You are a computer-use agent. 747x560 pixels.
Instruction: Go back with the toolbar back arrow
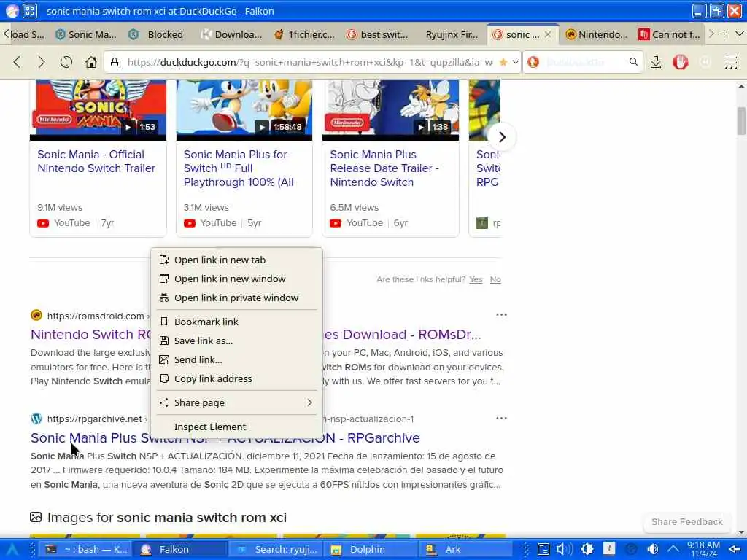pos(18,62)
